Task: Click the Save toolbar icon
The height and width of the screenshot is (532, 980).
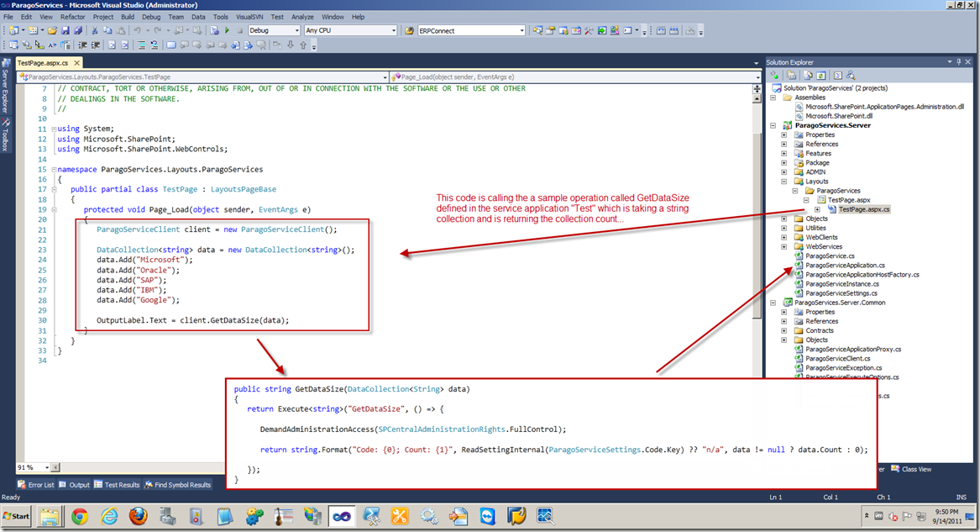Action: tap(66, 30)
